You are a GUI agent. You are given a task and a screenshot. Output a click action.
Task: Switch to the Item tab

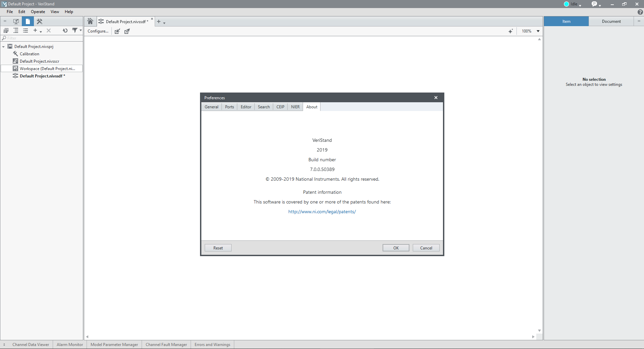(x=566, y=21)
